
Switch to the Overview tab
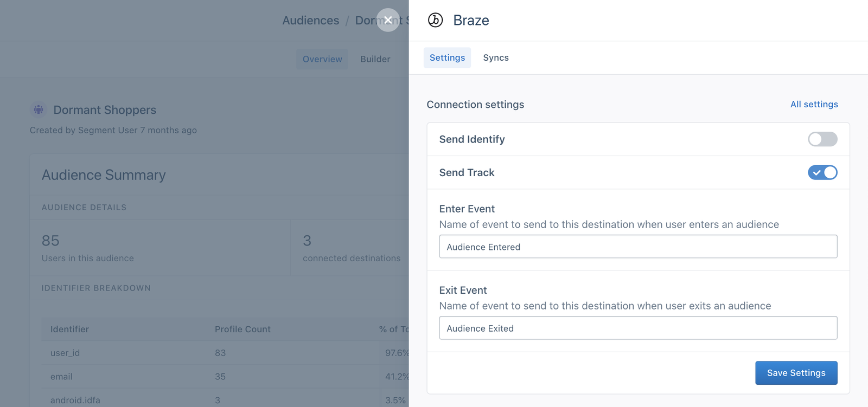click(x=322, y=59)
